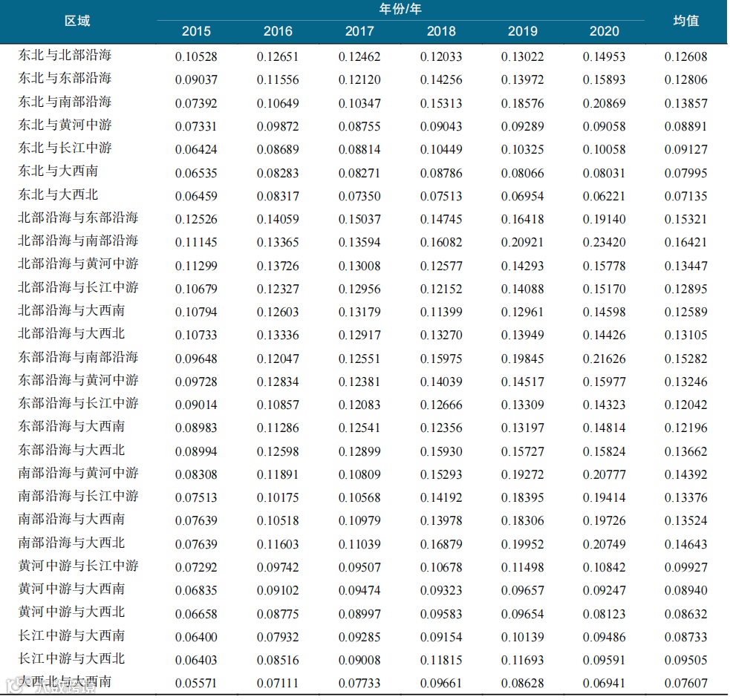This screenshot has width=730, height=700.
Task: Click mean value 0.07607
Action: (x=686, y=683)
